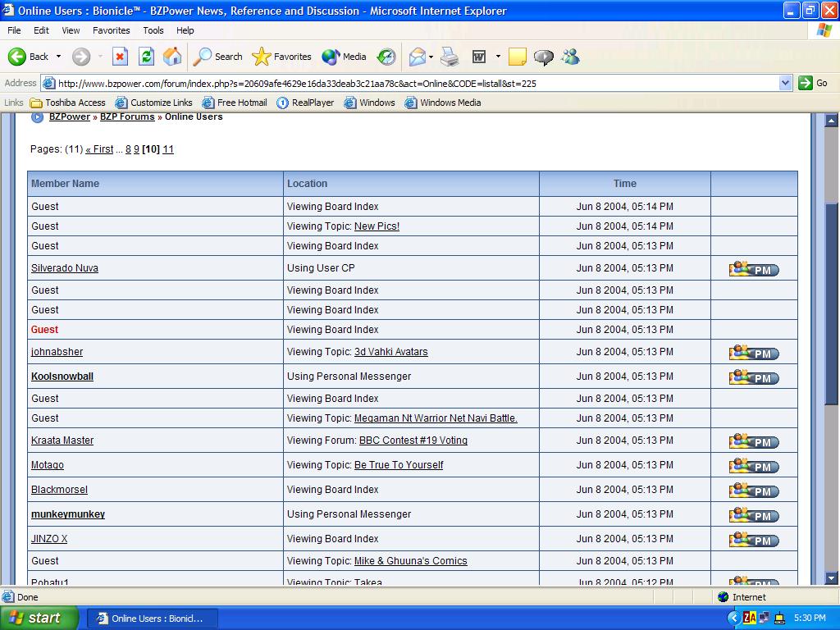Viewport: 840px width, 630px height.
Task: Go to the Home page icon
Action: pos(172,57)
